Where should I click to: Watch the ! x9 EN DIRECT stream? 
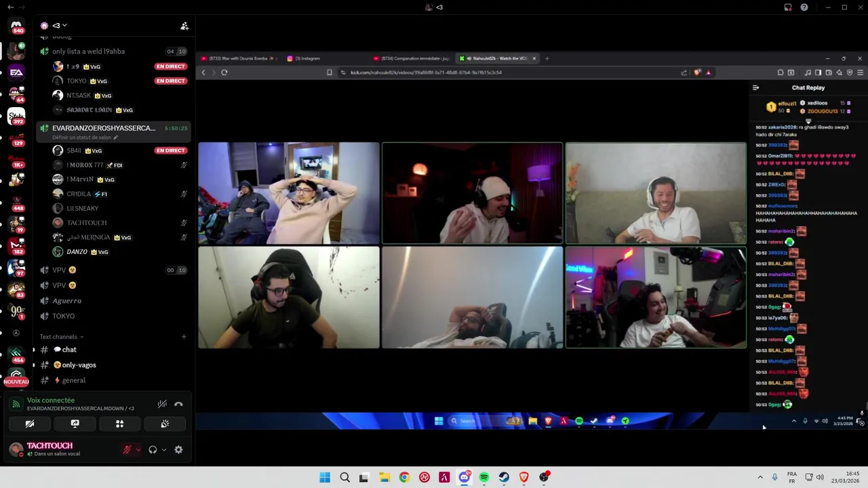[x=171, y=66]
